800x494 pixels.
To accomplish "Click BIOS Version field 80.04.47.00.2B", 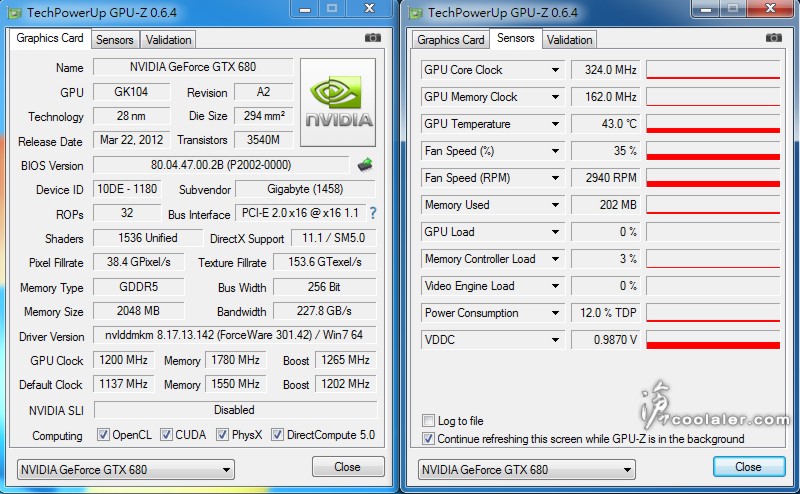I will click(x=221, y=165).
